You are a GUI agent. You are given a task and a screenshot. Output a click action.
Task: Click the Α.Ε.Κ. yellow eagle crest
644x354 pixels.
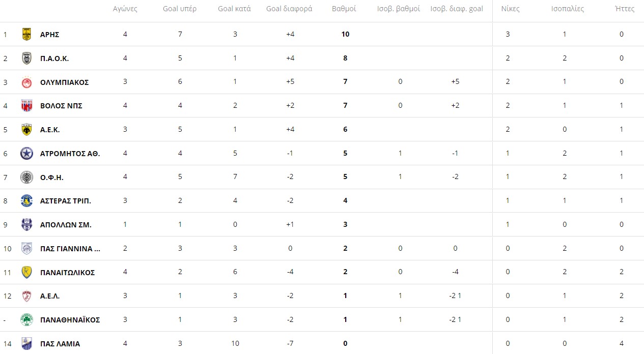(x=26, y=130)
